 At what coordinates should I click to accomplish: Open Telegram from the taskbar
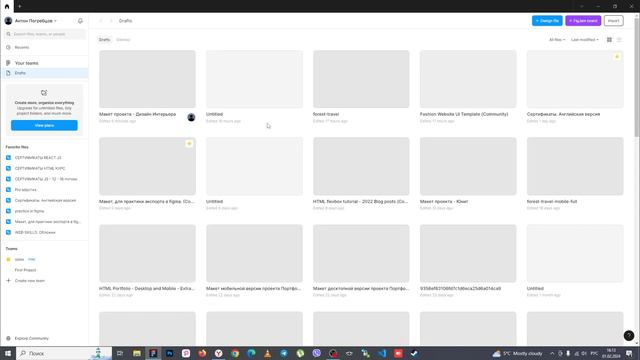tap(284, 353)
